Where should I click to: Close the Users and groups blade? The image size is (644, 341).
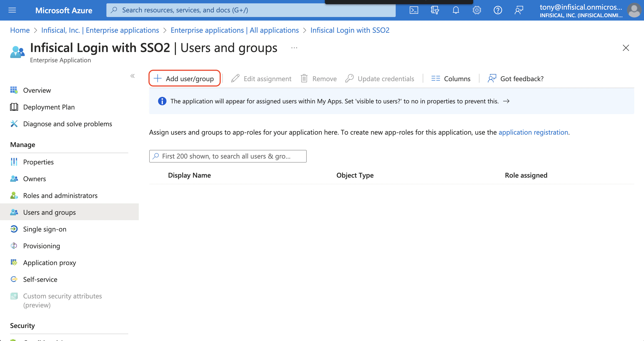pyautogui.click(x=626, y=48)
